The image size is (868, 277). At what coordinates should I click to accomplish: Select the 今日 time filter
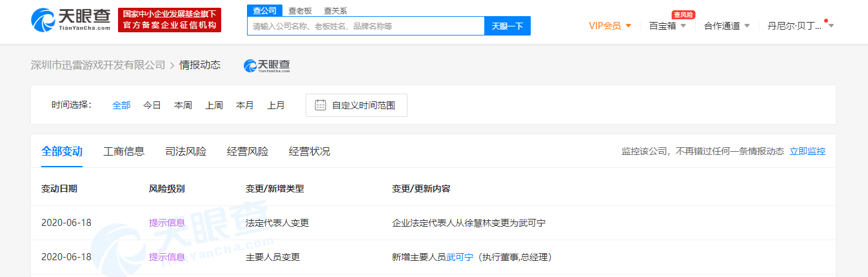[x=152, y=105]
